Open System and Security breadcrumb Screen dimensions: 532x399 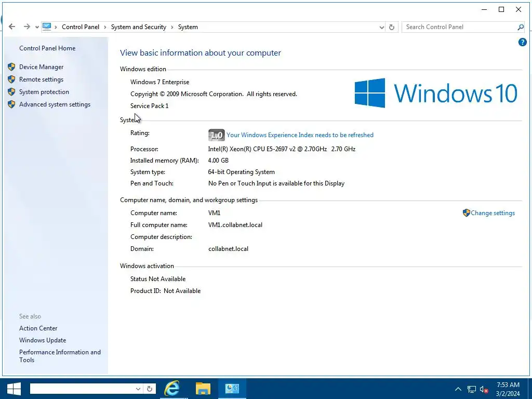tap(138, 27)
